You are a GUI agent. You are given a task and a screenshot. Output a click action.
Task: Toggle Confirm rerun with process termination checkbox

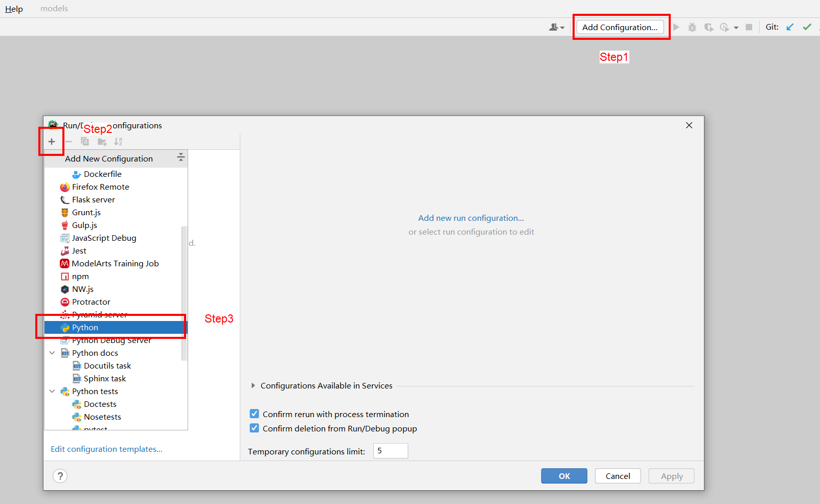pyautogui.click(x=254, y=414)
